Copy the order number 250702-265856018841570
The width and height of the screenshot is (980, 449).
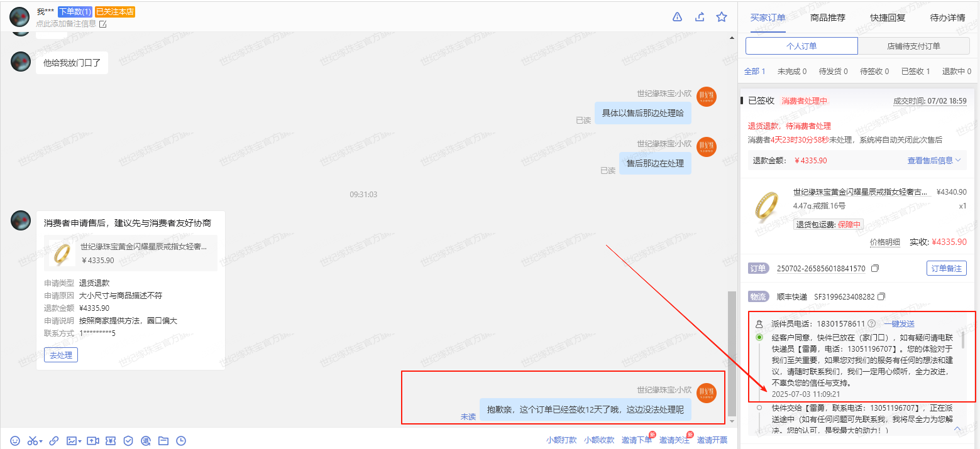tap(875, 269)
